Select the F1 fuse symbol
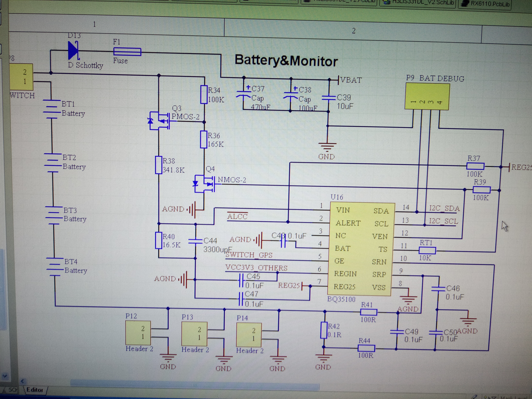The width and height of the screenshot is (532, 399). [127, 52]
